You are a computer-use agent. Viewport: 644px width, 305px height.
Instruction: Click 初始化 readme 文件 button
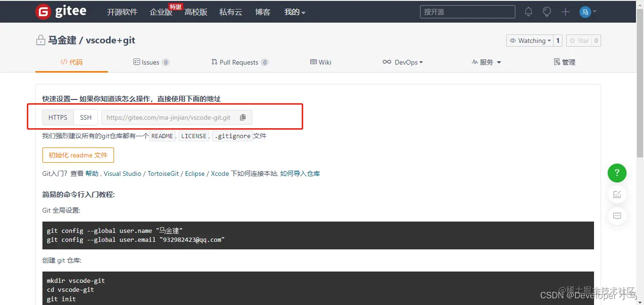point(78,155)
